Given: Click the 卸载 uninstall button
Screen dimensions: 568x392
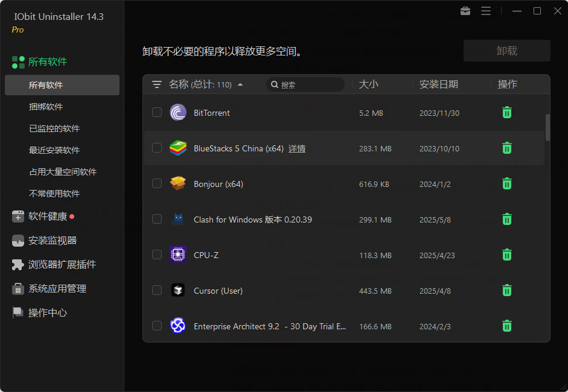Looking at the screenshot, I should pyautogui.click(x=507, y=51).
